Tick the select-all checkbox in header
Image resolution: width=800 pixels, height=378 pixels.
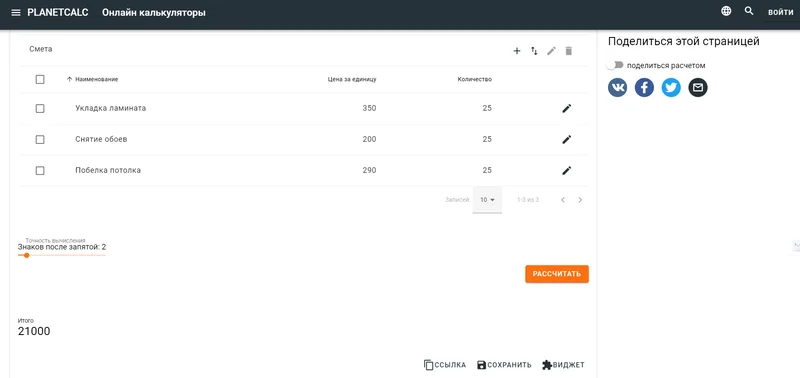pos(40,80)
